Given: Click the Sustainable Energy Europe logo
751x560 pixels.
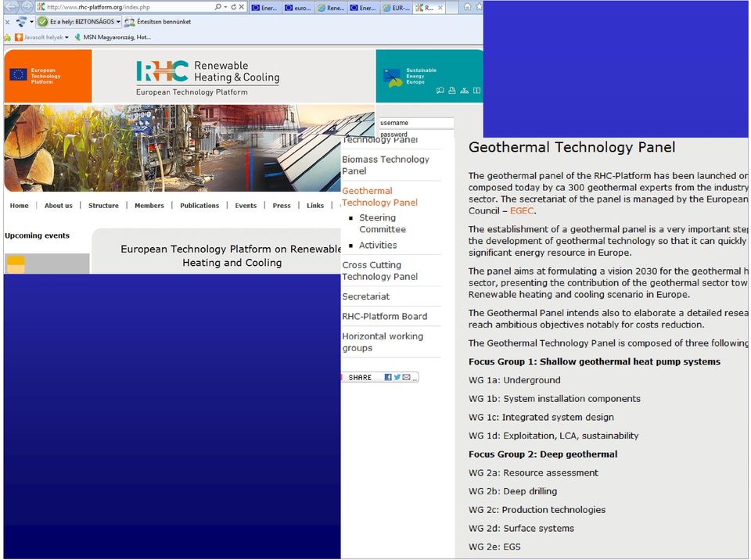Looking at the screenshot, I should coord(411,77).
